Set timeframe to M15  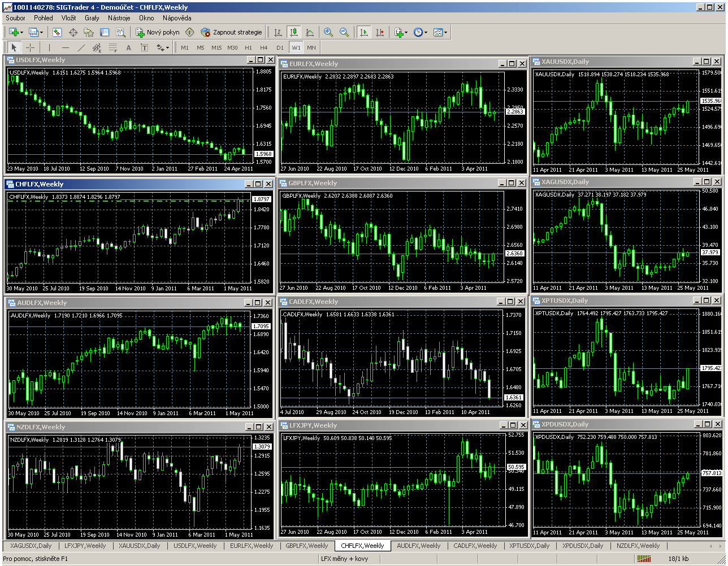tap(216, 47)
